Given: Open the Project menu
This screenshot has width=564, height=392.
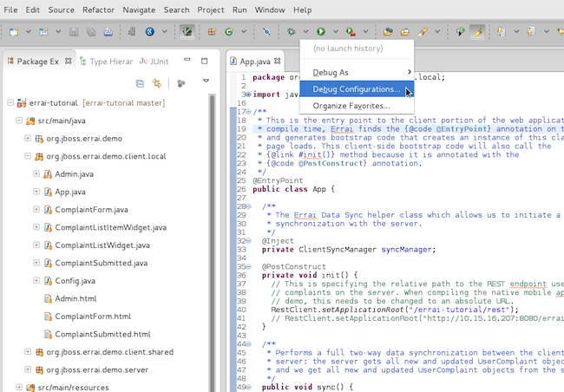Looking at the screenshot, I should pos(211,10).
